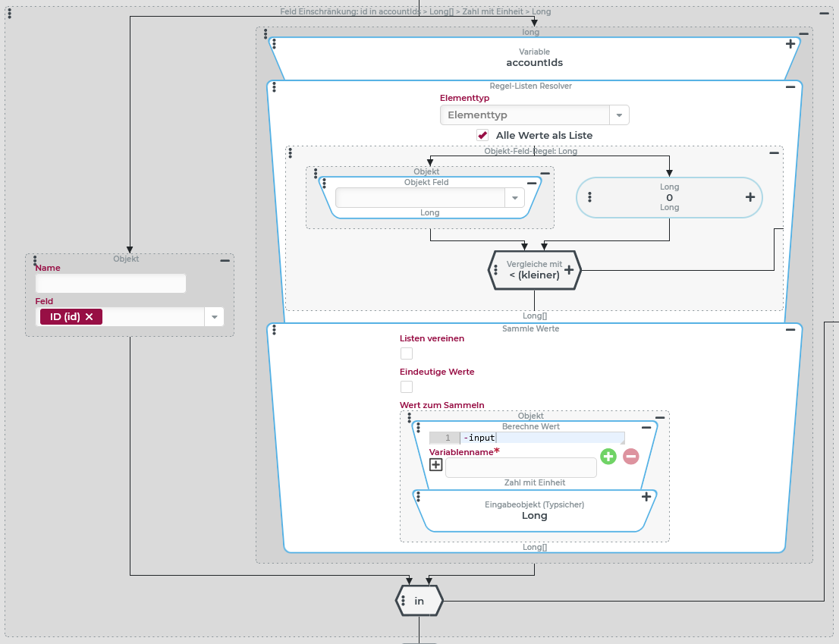This screenshot has height=644, width=839.
Task: Open drag handle menu of in node
Action: 402,601
